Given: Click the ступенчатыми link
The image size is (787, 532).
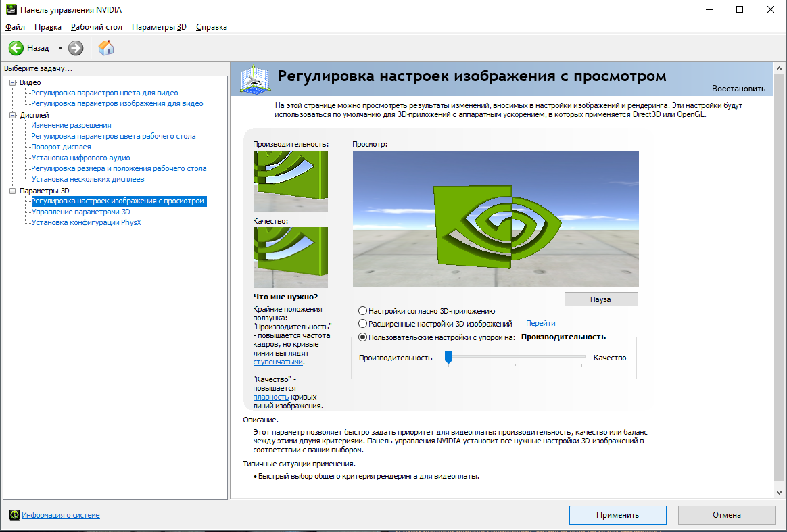Looking at the screenshot, I should point(278,362).
